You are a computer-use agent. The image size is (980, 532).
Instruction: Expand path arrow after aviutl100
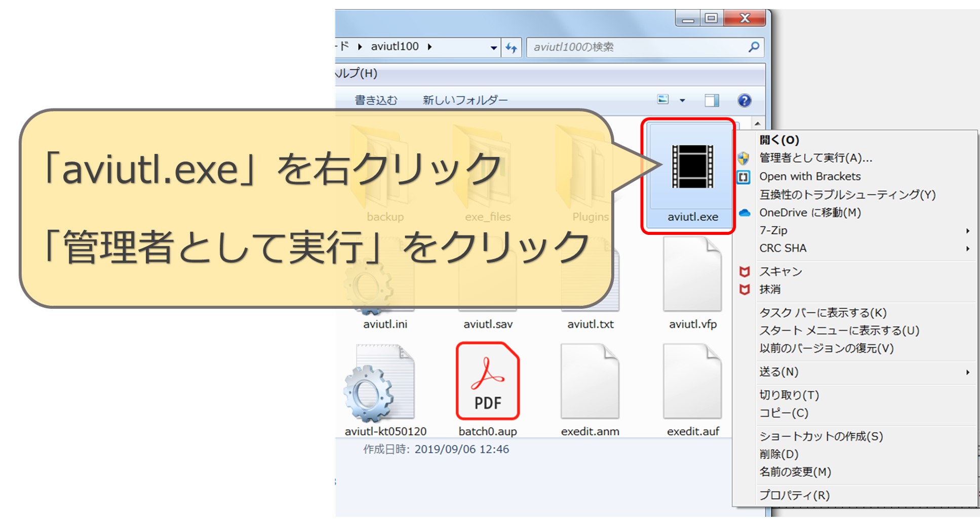pos(429,47)
